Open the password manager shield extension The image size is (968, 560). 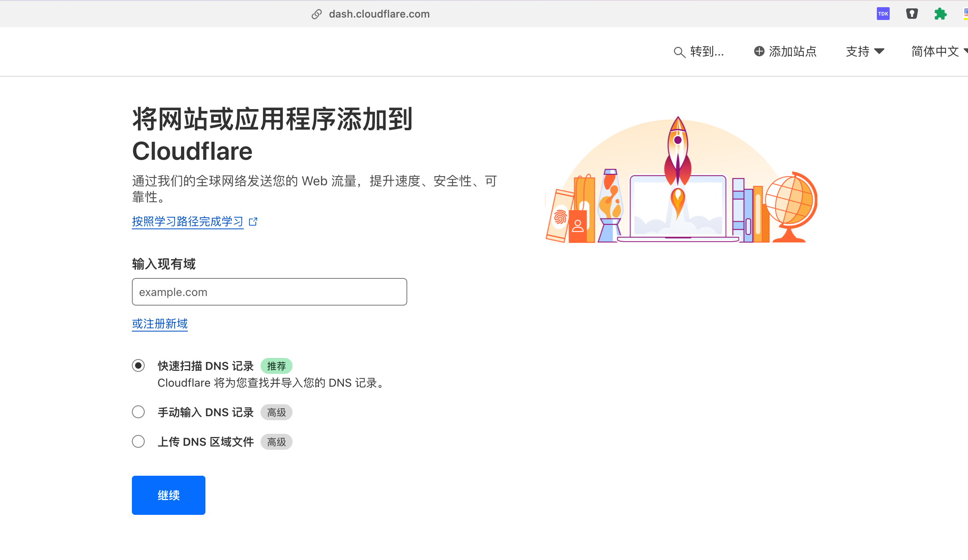coord(912,14)
